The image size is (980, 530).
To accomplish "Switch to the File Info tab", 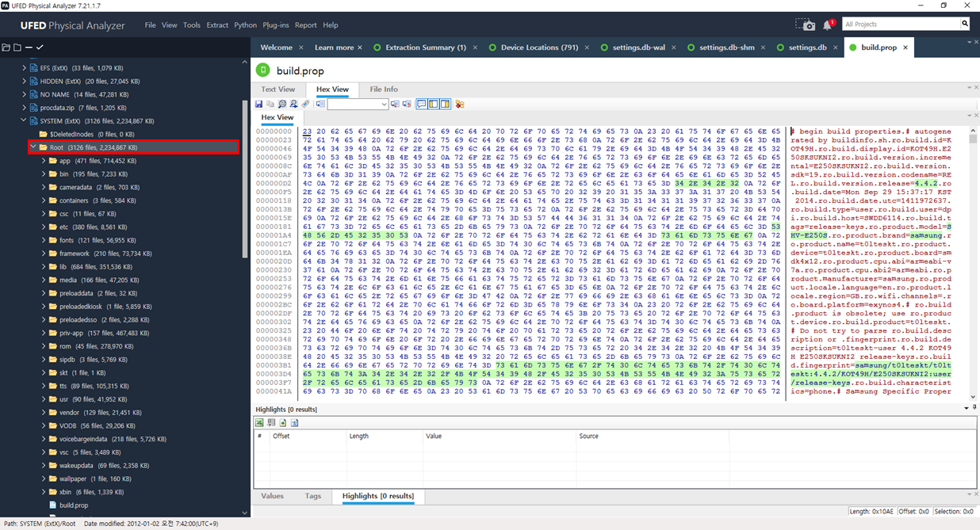I will point(384,90).
